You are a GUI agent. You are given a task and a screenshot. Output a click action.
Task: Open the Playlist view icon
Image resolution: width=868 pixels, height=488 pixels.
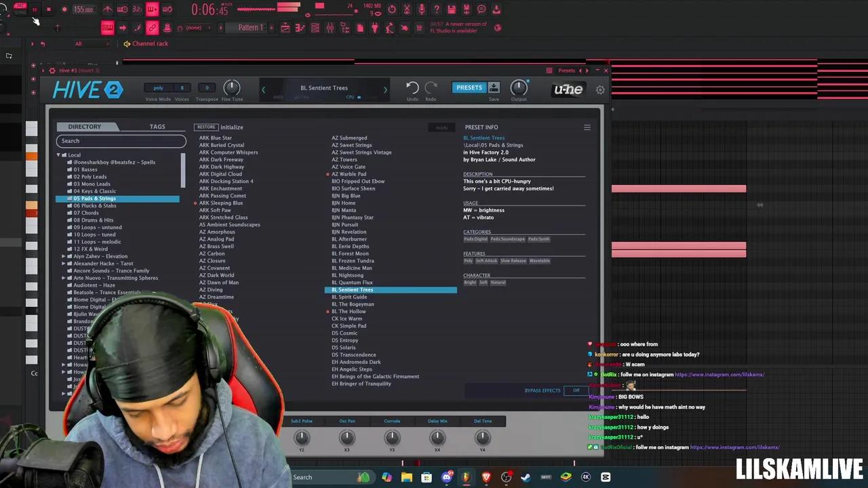click(285, 28)
